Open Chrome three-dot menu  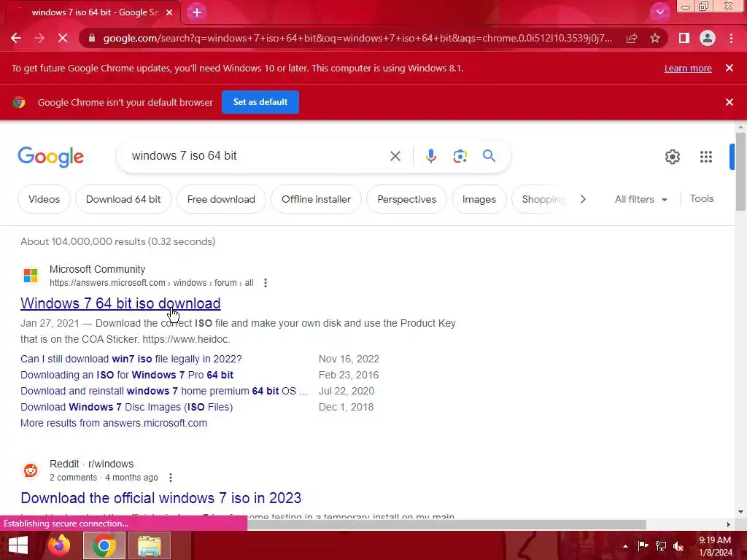731,38
